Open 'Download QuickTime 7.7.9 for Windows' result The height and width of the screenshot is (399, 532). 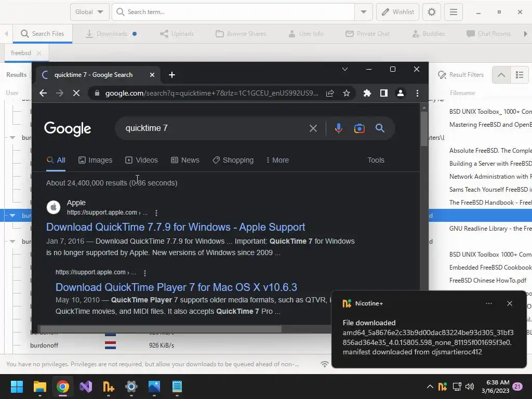pyautogui.click(x=176, y=227)
